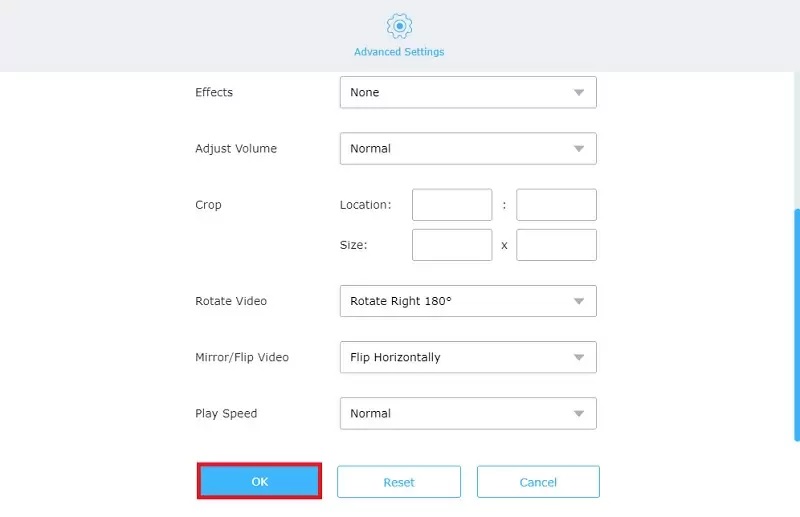Cancel the advanced settings dialog
The height and width of the screenshot is (517, 800).
pyautogui.click(x=538, y=482)
